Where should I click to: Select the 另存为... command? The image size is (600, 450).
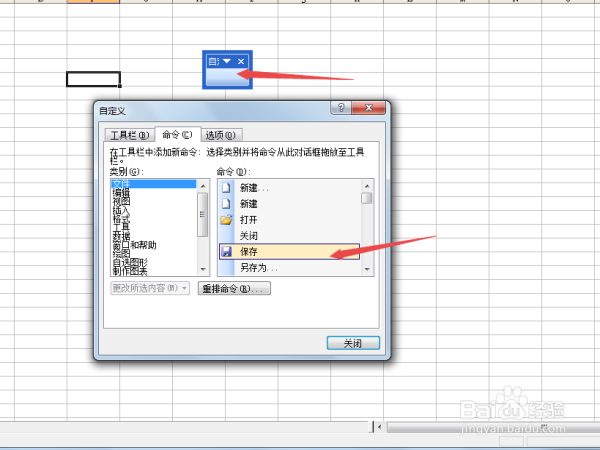[290, 267]
